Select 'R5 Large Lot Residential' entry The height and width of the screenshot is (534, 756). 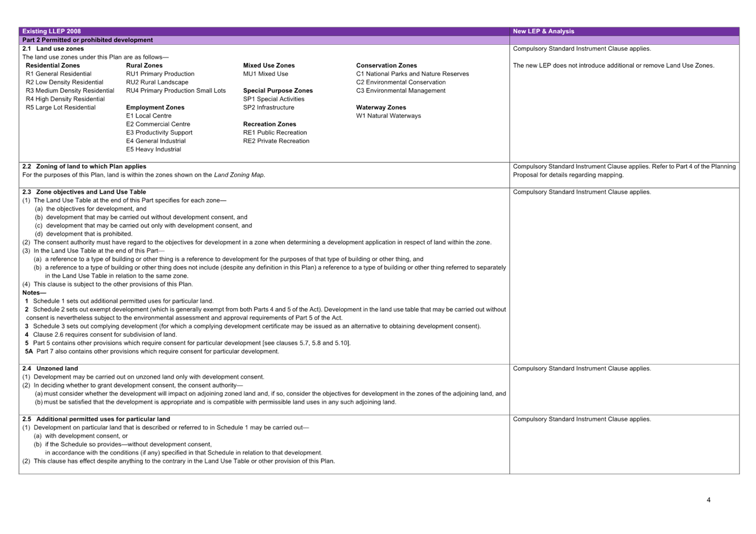[x=61, y=108]
